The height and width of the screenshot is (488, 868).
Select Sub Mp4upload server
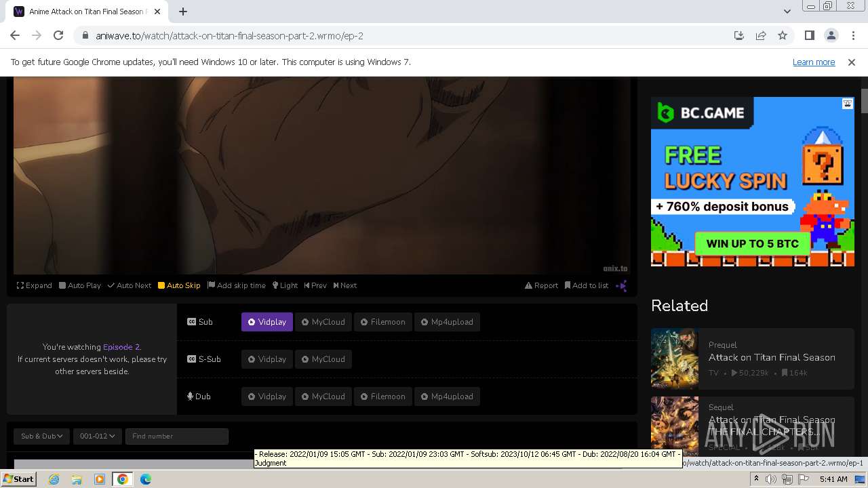(x=447, y=322)
